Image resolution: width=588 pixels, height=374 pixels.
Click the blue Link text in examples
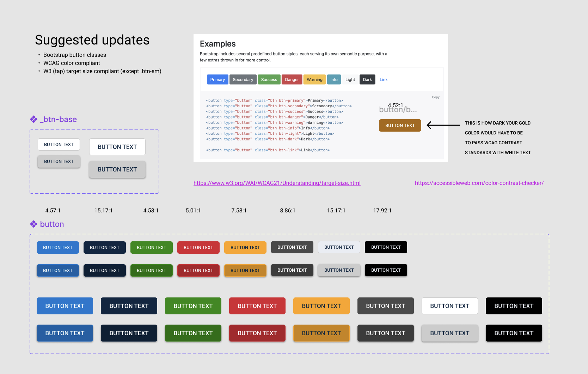[x=384, y=80]
